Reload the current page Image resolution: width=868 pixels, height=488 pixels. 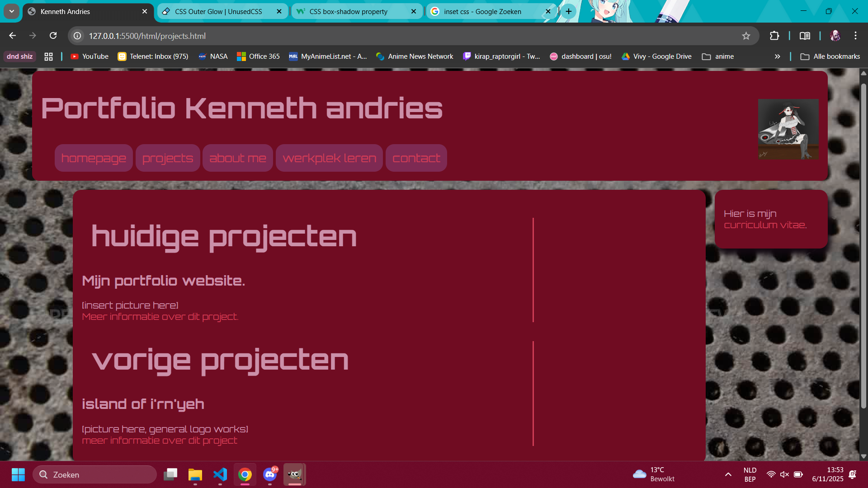click(53, 36)
